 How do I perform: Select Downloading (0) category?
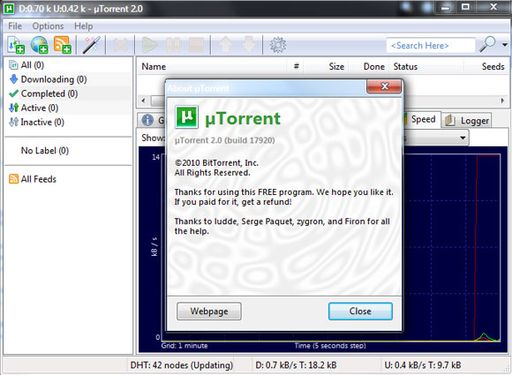click(48, 79)
